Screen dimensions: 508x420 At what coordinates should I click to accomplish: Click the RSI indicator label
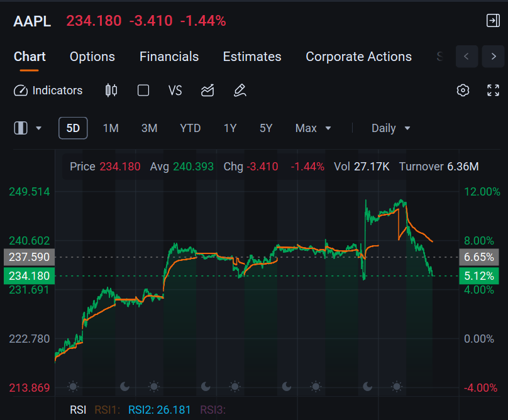(x=78, y=410)
